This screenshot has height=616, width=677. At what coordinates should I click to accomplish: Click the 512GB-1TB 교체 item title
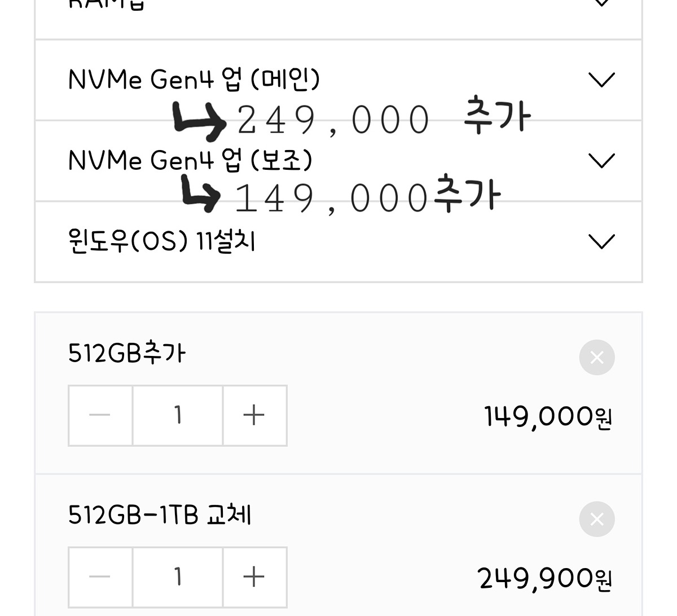pos(160,515)
